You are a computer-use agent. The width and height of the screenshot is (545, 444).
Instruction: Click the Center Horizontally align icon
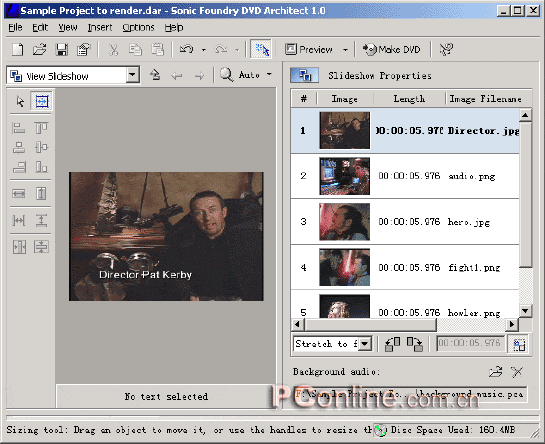(19, 147)
